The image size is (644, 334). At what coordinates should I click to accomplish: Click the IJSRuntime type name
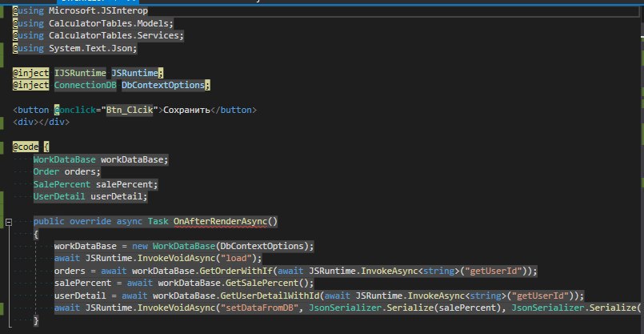click(80, 73)
